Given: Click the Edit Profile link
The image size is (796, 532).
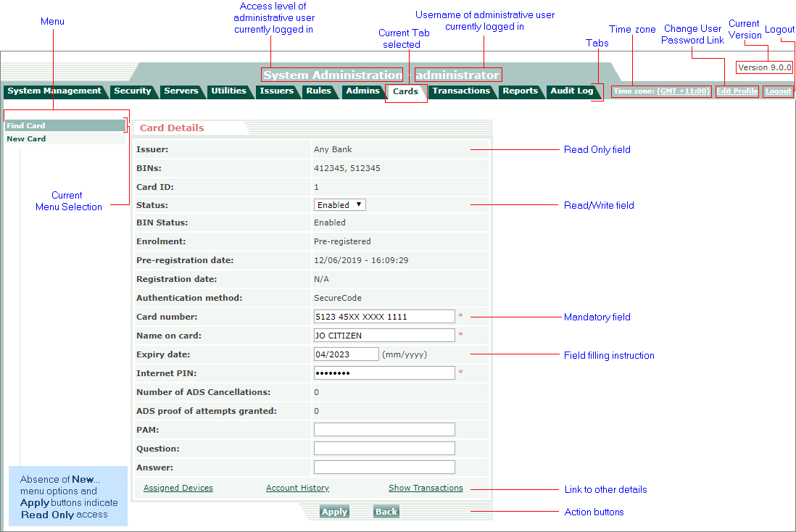Looking at the screenshot, I should [737, 91].
